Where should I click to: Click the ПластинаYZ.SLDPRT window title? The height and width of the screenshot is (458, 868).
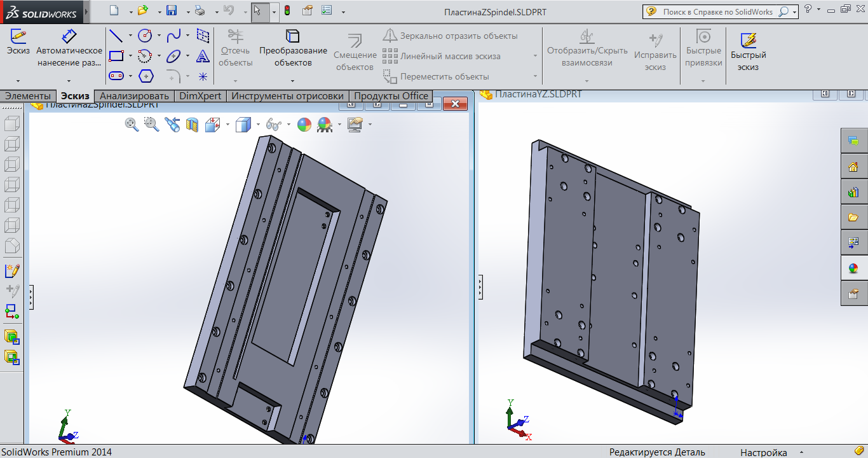pyautogui.click(x=539, y=94)
